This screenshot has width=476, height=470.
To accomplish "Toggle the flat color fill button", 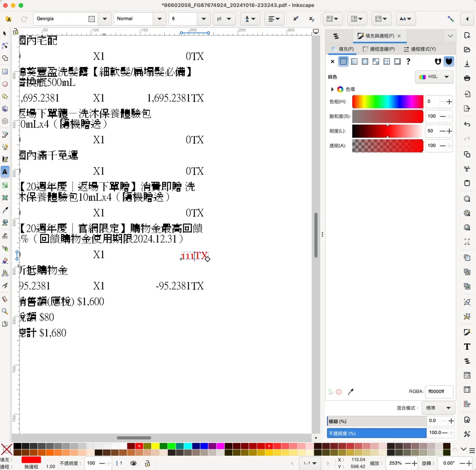I will coord(344,62).
